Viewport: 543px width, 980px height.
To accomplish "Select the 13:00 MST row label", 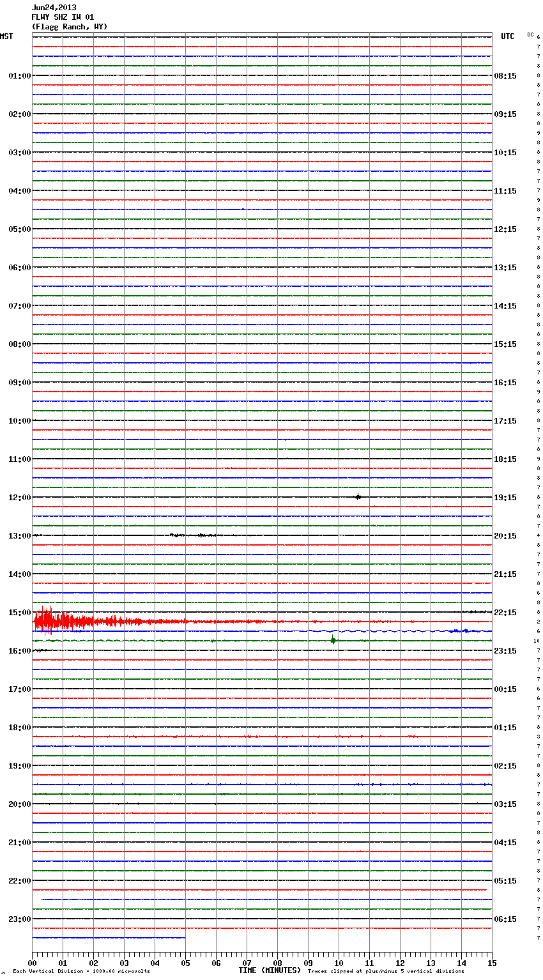I will point(20,536).
